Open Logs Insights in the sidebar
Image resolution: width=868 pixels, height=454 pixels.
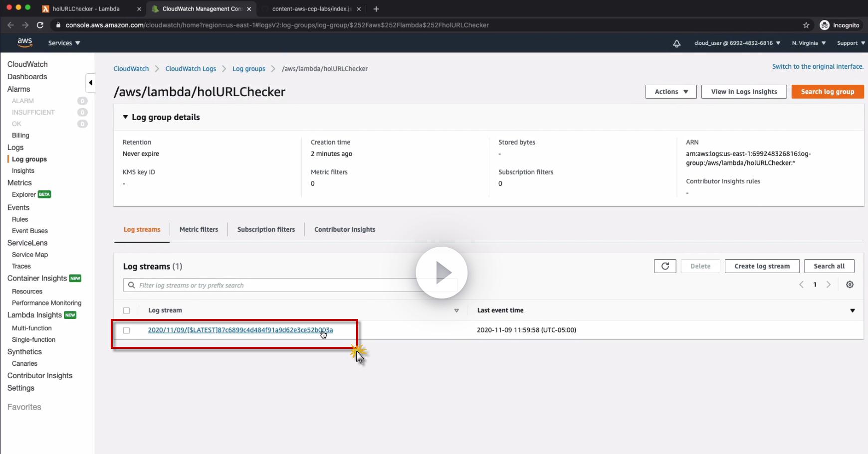[23, 171]
